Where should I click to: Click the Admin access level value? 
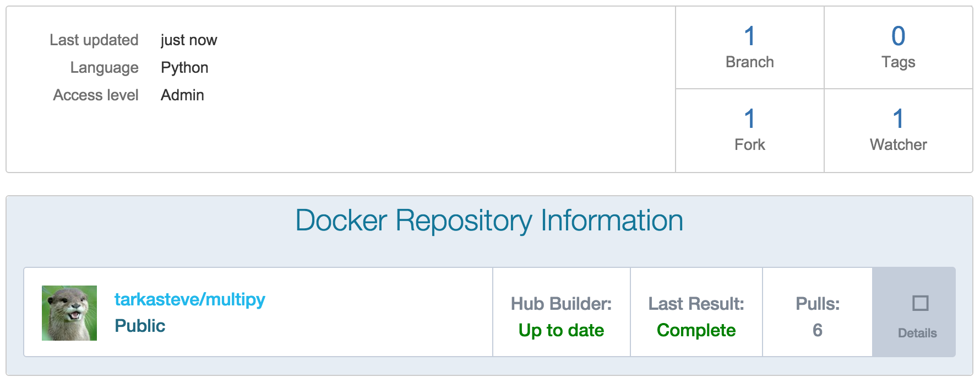click(182, 95)
